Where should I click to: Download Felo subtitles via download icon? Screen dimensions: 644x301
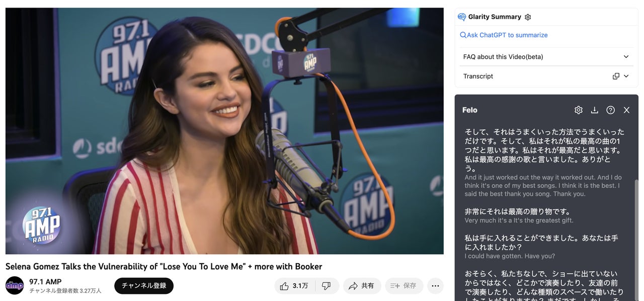tap(594, 110)
